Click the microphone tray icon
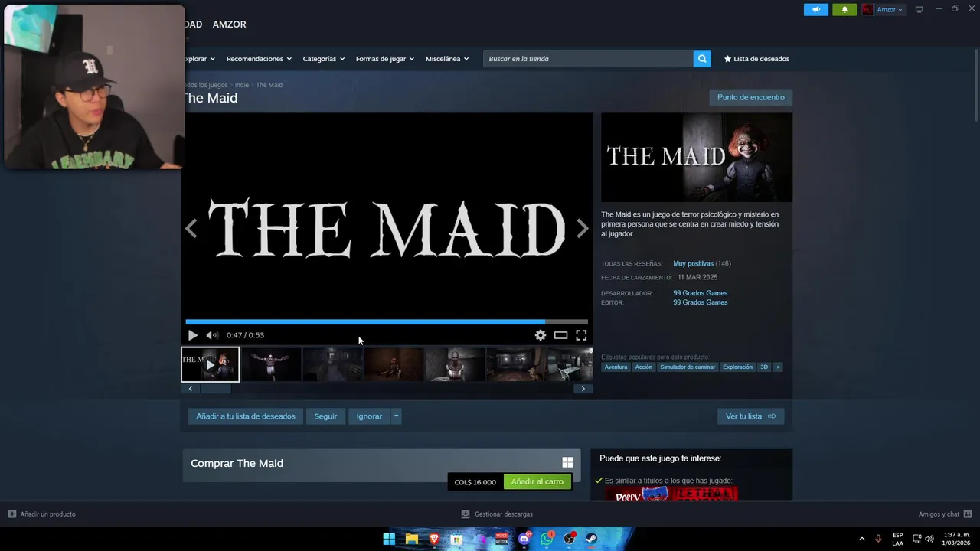Screen dimensions: 980x551 point(878,539)
